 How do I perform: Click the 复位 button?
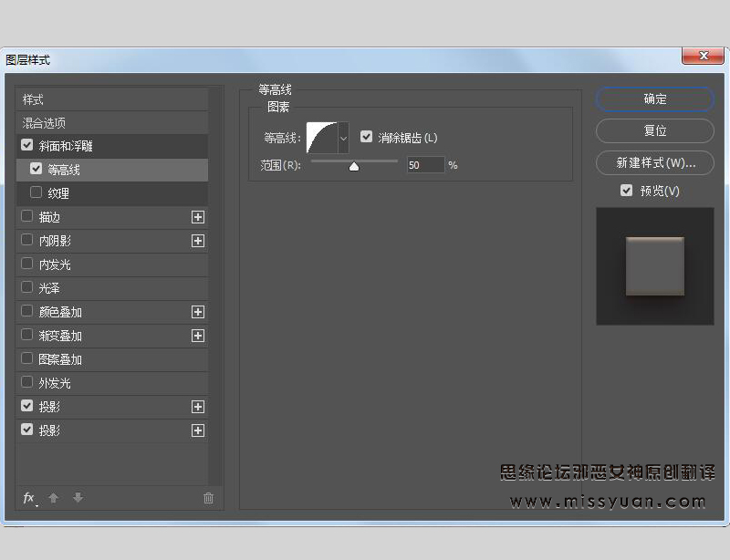point(654,130)
